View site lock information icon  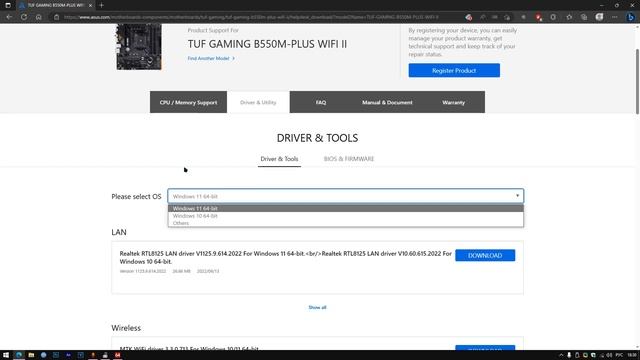tap(57, 17)
